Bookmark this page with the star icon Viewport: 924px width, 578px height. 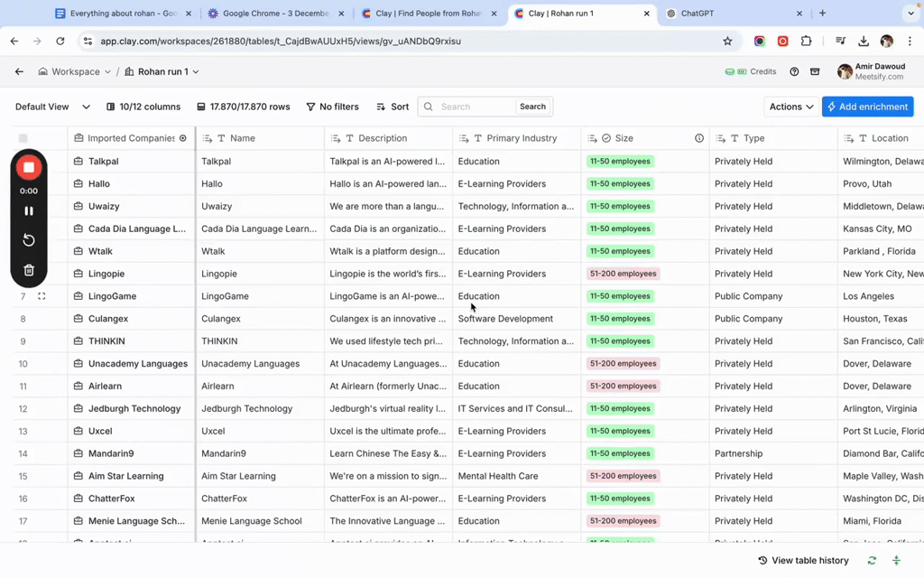727,42
